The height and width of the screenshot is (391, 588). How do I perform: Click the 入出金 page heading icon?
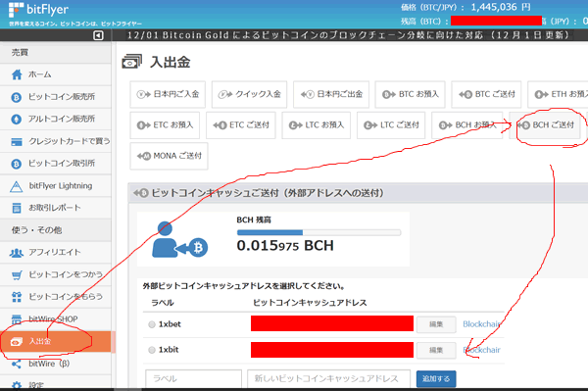click(132, 62)
